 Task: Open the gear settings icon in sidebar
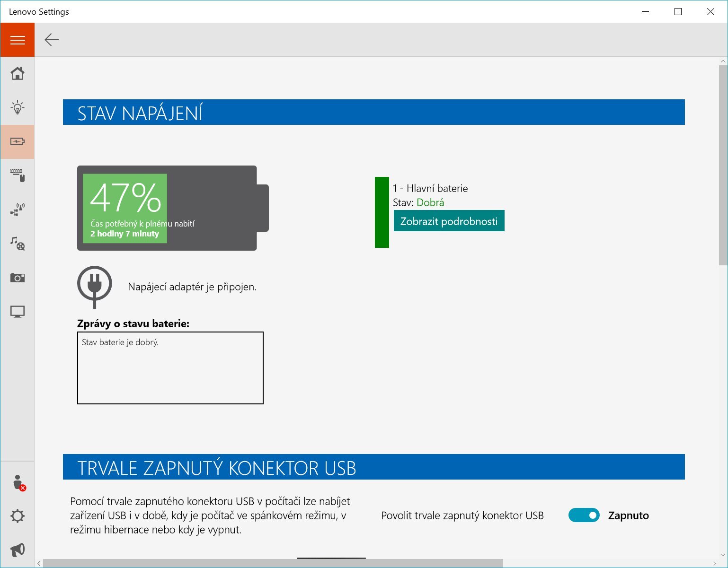tap(18, 516)
